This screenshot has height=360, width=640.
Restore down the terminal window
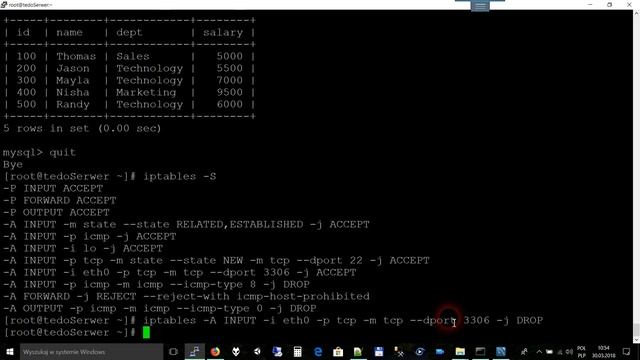point(609,4)
